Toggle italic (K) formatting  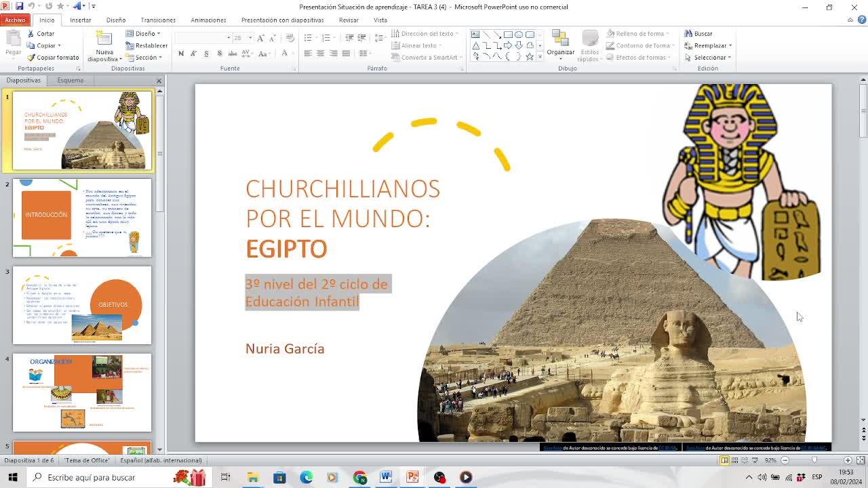193,54
